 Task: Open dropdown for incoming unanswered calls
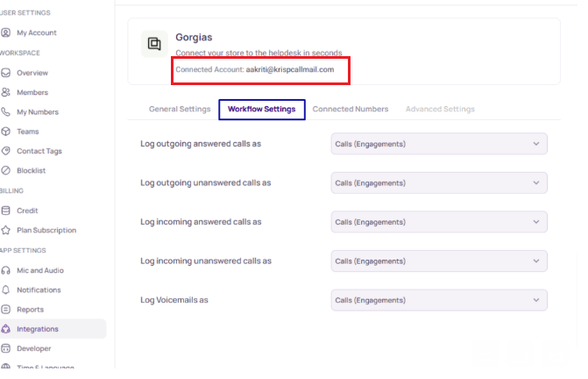(439, 261)
